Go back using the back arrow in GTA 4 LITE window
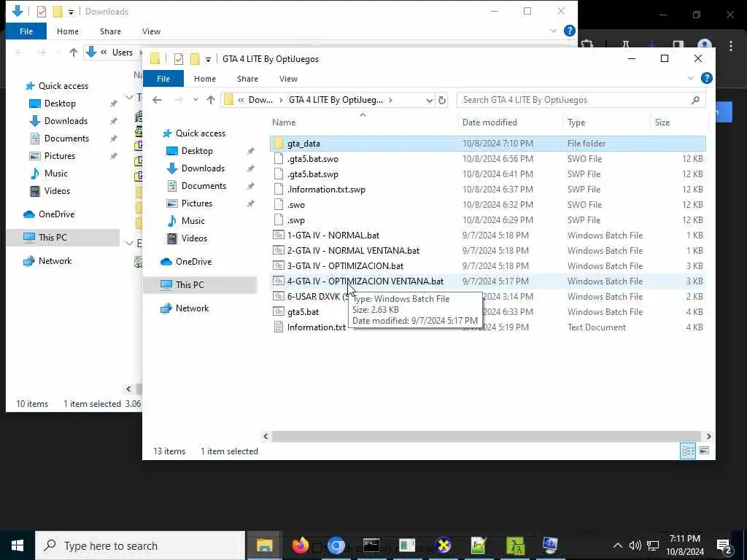Screen dimensions: 747x560 [x=157, y=99]
